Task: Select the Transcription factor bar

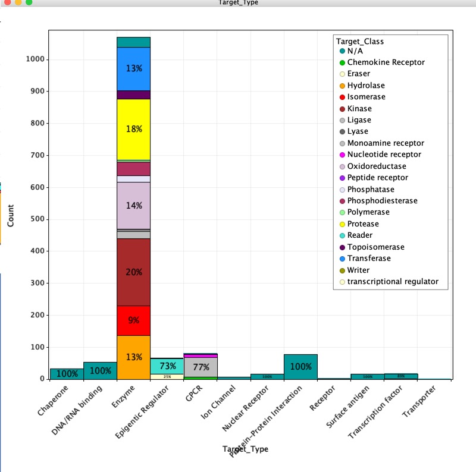Action: 401,376
